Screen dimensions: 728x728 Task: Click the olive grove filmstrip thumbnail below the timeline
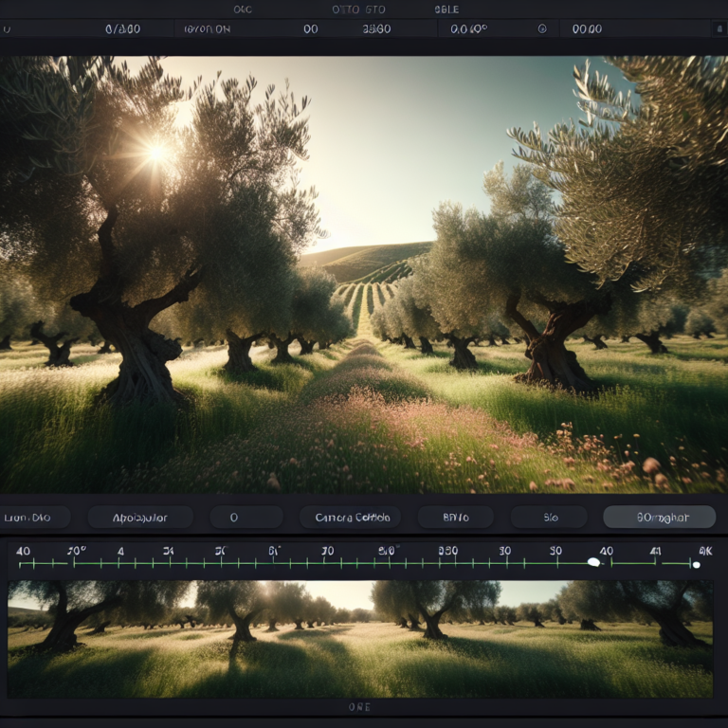point(360,639)
